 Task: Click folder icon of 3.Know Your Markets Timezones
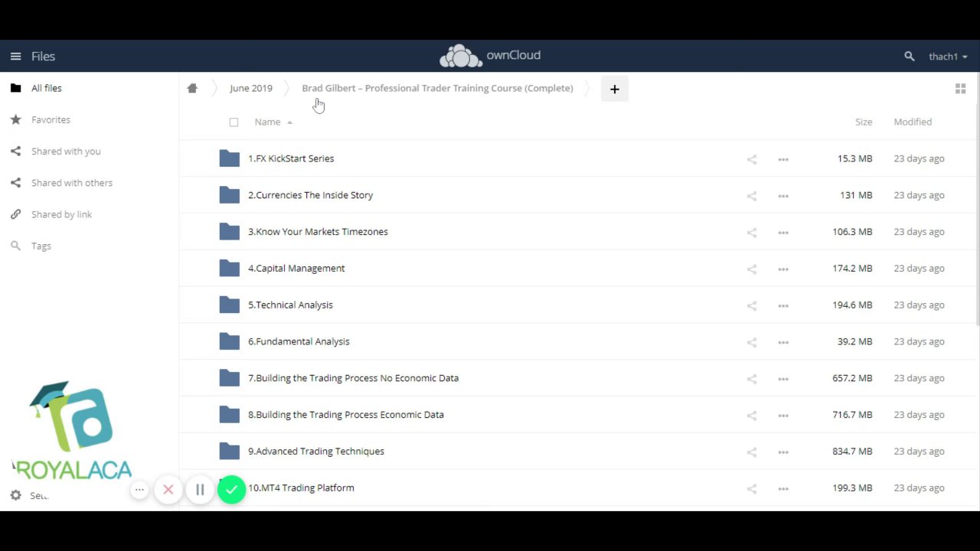[229, 231]
